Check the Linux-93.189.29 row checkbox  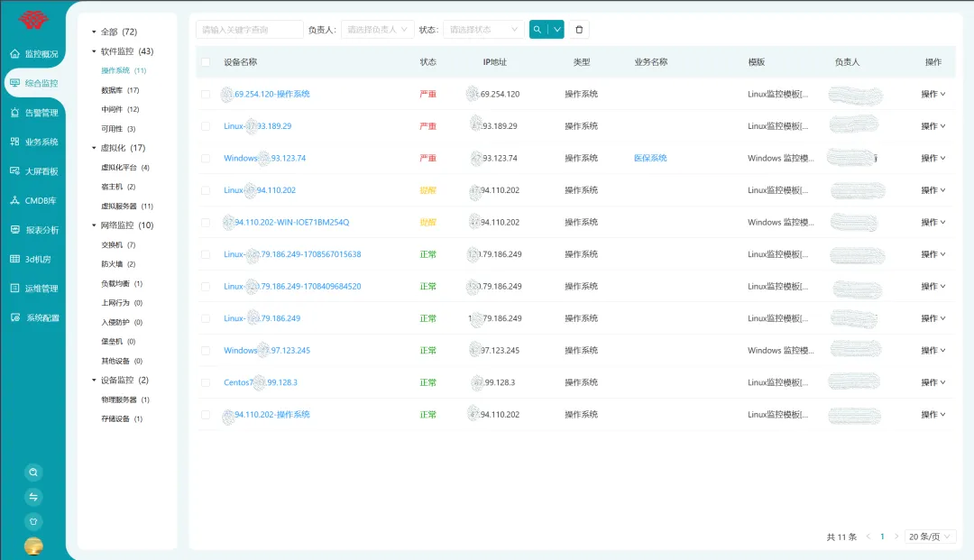(206, 126)
